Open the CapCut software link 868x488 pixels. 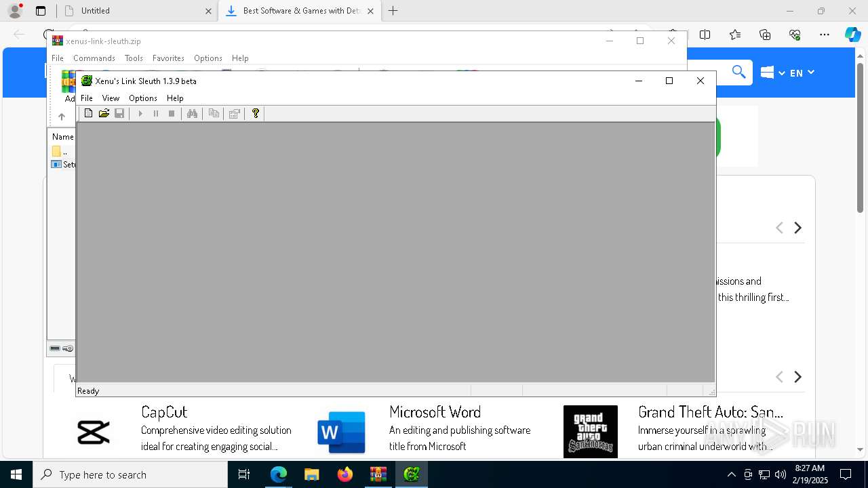[x=164, y=412]
